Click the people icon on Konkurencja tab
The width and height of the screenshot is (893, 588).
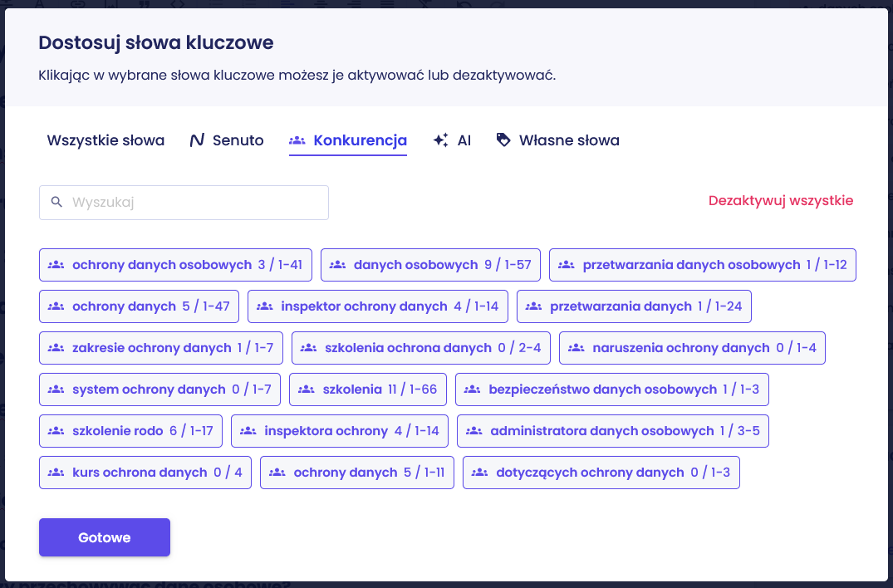coord(297,140)
